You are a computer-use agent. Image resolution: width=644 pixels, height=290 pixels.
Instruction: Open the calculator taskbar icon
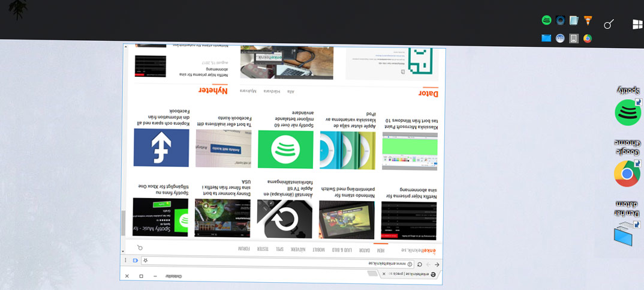pos(574,38)
